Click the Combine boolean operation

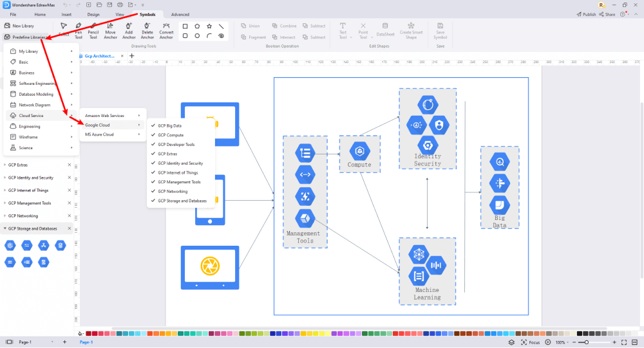tap(284, 26)
